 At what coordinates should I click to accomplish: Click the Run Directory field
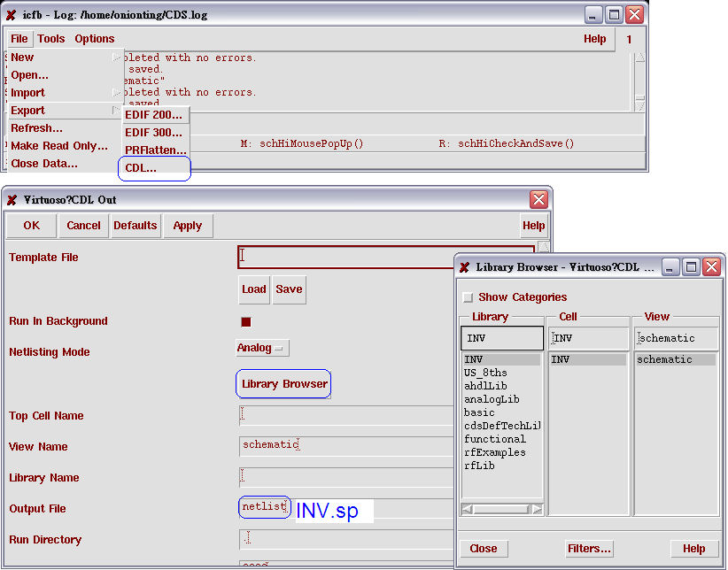click(346, 539)
